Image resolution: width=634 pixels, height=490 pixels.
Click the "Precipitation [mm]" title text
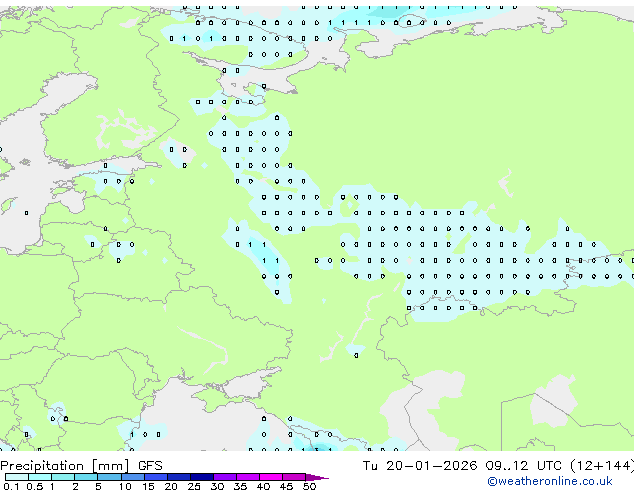click(65, 466)
